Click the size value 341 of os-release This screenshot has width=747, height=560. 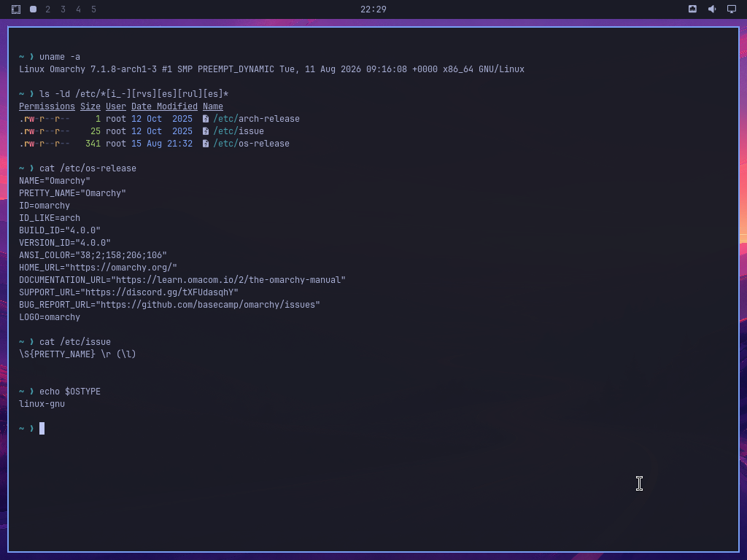93,144
